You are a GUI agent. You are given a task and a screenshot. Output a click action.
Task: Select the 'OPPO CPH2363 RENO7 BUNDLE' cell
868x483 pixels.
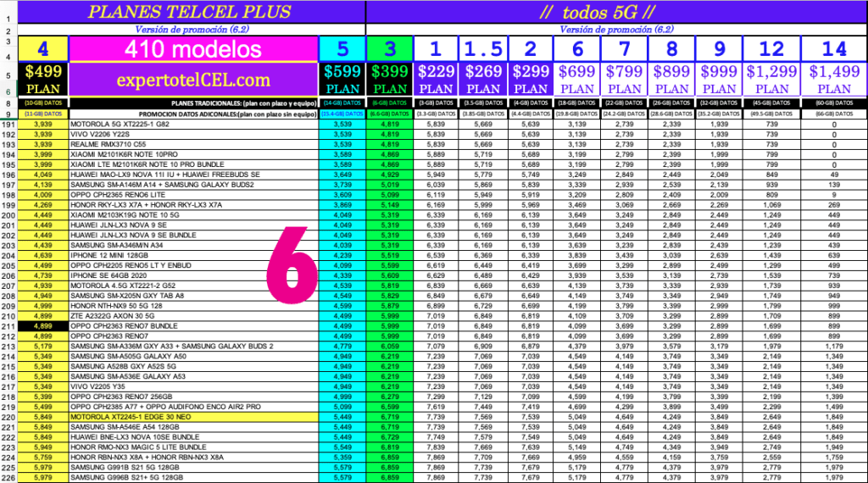click(193, 326)
